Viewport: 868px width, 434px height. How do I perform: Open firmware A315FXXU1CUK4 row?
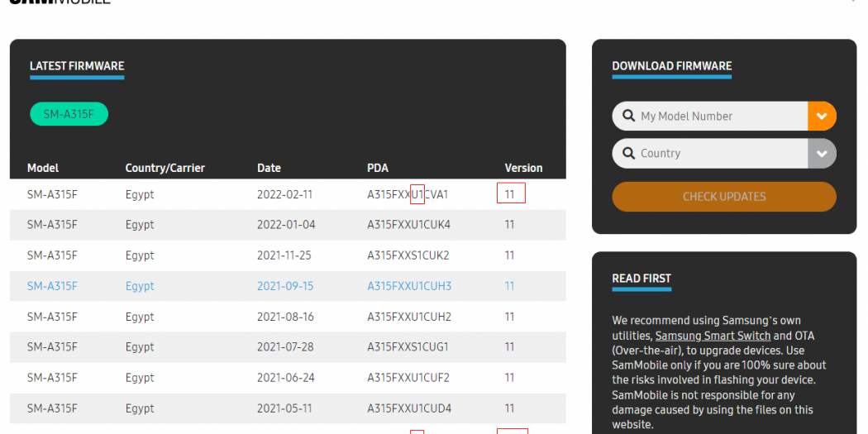288,225
